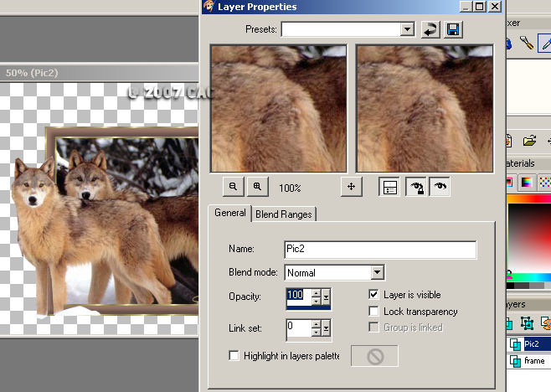Click the Save preset floppy disk icon

[x=453, y=29]
